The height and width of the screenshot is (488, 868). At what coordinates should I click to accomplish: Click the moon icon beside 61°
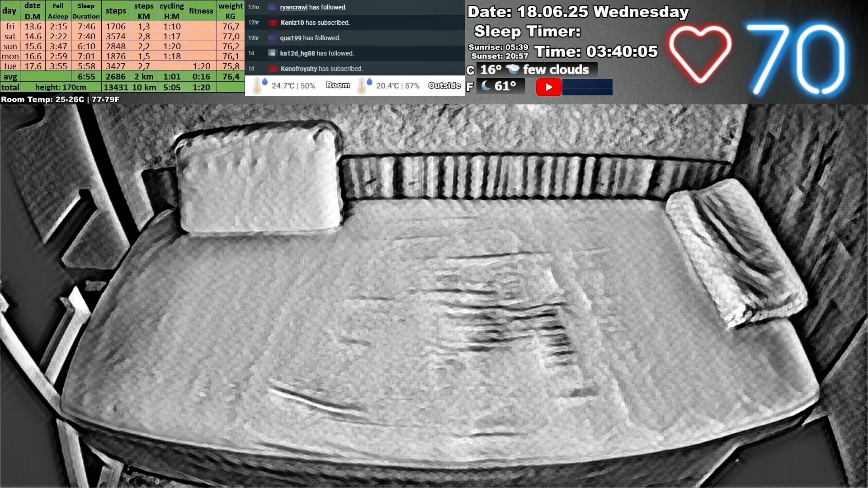click(486, 85)
